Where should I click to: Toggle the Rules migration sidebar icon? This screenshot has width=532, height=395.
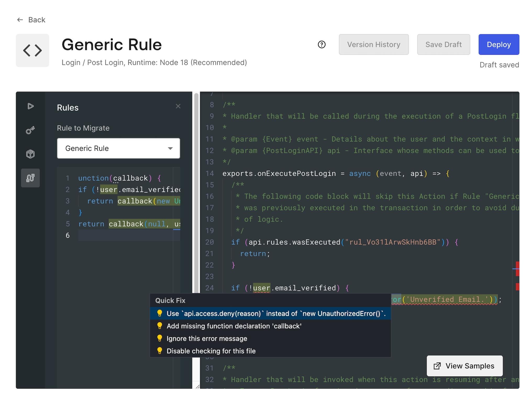pos(30,178)
